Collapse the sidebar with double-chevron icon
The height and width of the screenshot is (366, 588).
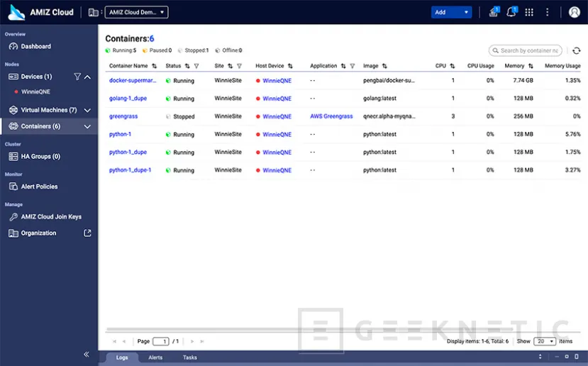tap(87, 355)
